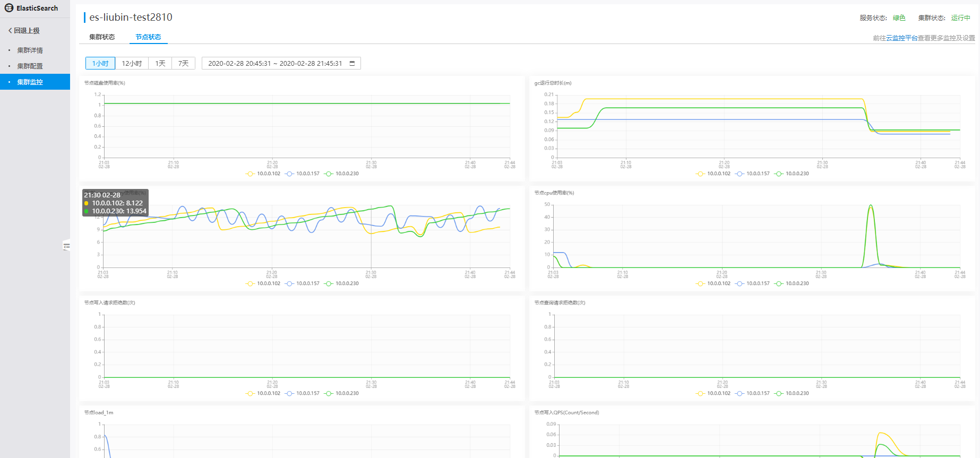The height and width of the screenshot is (458, 980).
Task: Click the green flat line in 节点磁盘使用率 chart
Action: [x=307, y=103]
